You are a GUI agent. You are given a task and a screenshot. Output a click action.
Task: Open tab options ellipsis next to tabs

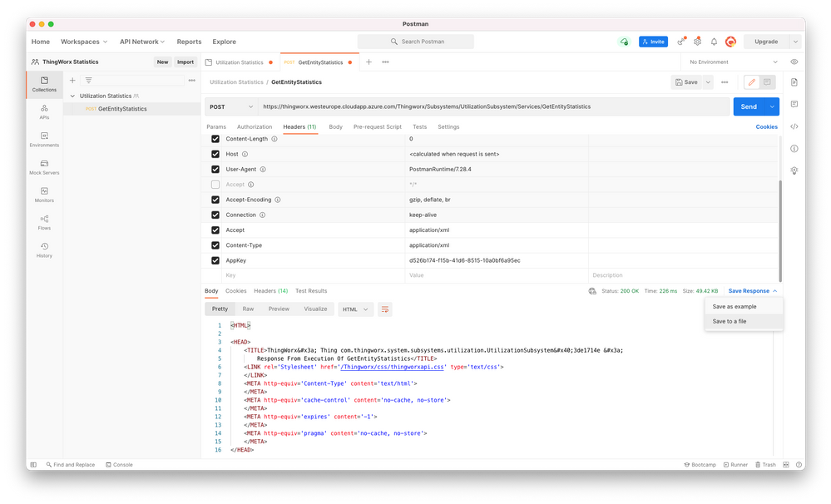[x=385, y=62]
